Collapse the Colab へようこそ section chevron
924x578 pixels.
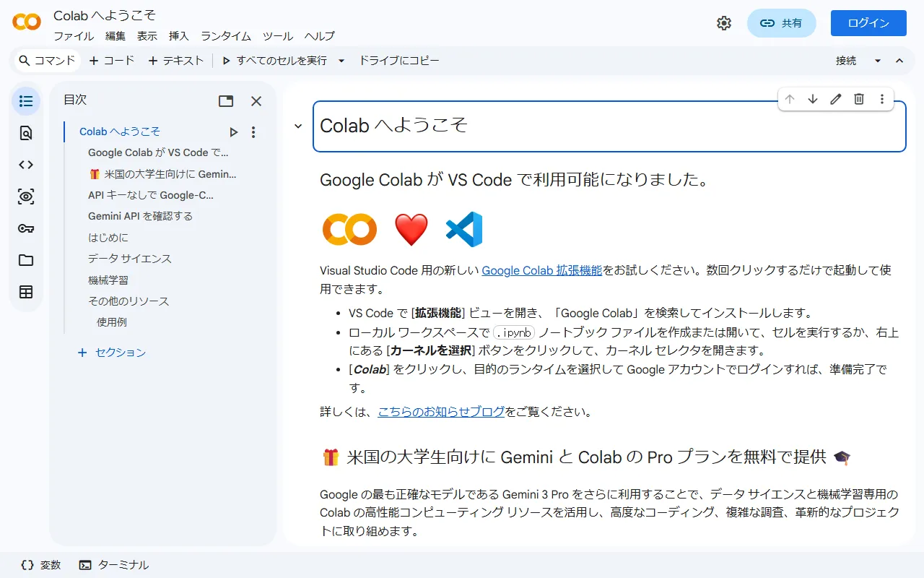coord(298,126)
